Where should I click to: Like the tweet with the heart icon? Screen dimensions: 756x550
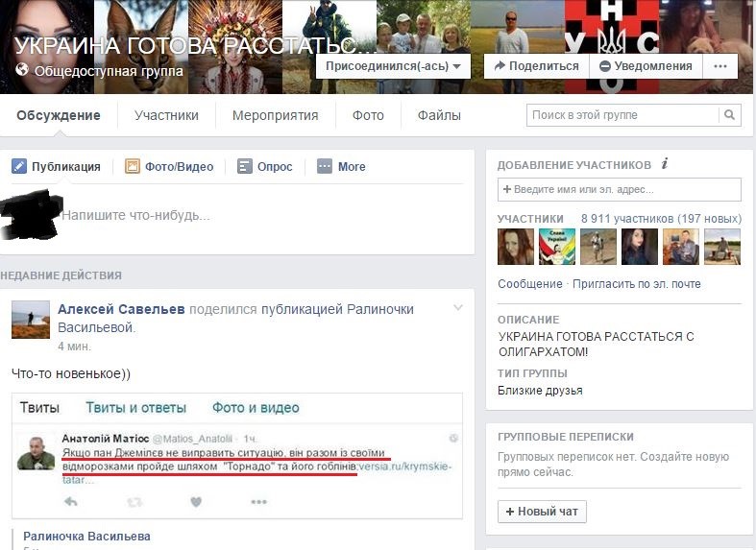[196, 502]
